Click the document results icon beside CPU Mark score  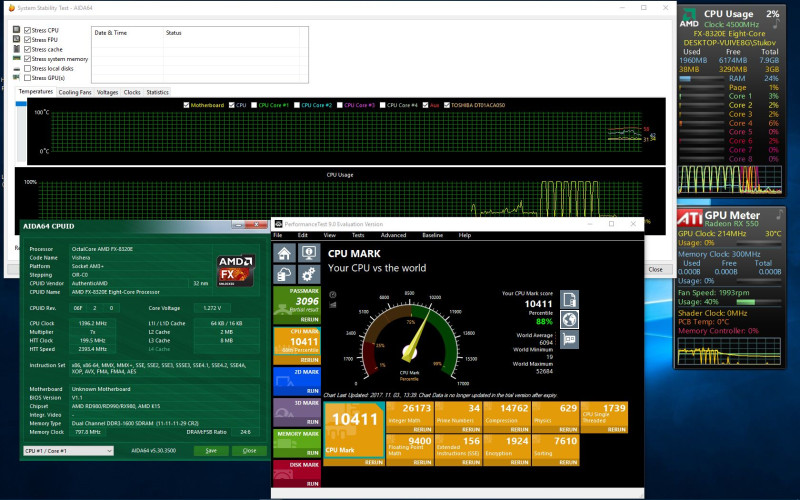pyautogui.click(x=569, y=299)
